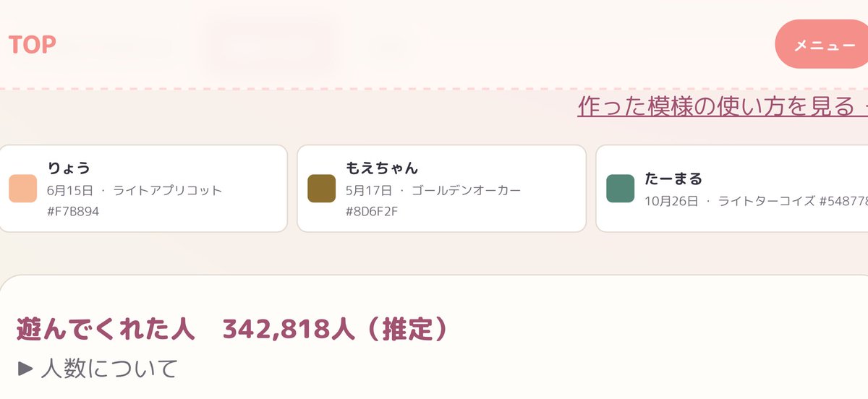Click the 10月26日 birthday text
868x399 pixels.
pos(671,200)
